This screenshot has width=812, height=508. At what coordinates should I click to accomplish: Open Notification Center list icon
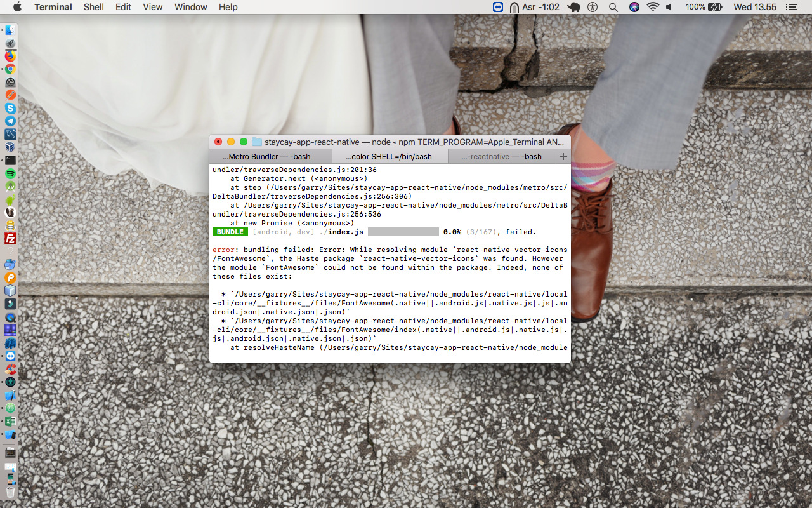pyautogui.click(x=791, y=7)
